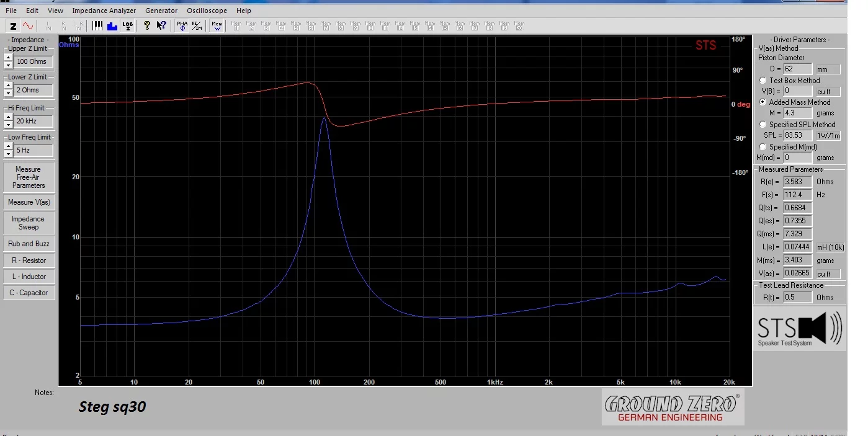Click the context help pointer icon
Viewport: 868px width, 436px height.
(161, 26)
